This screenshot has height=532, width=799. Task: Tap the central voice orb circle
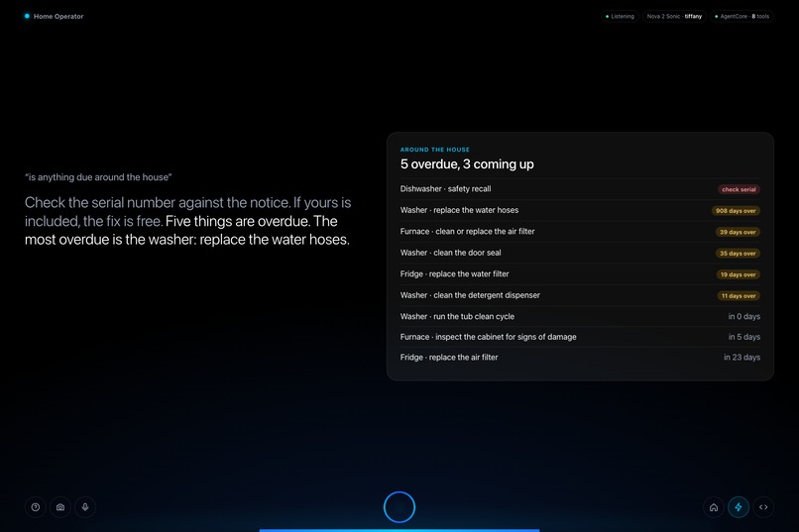coord(399,507)
